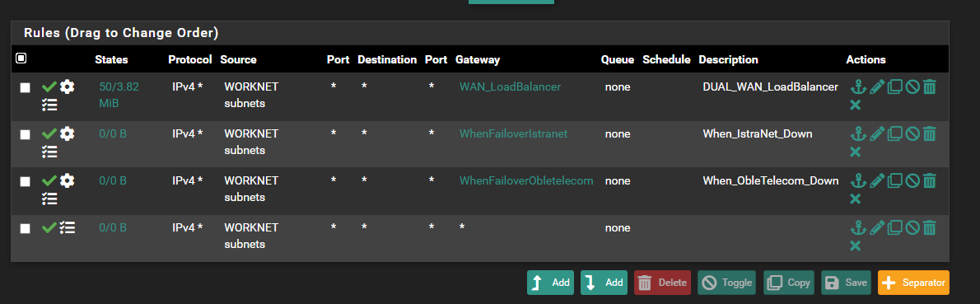Click the orange Separator button
Viewport: 980px width, 304px height.
pyautogui.click(x=913, y=283)
